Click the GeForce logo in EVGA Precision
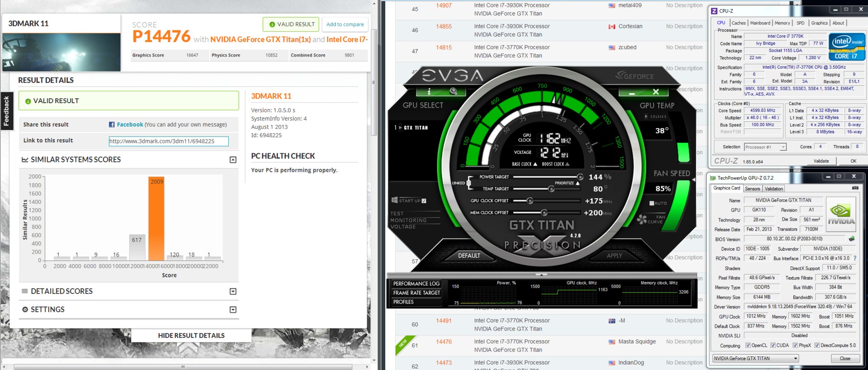The height and width of the screenshot is (370, 868). (634, 76)
